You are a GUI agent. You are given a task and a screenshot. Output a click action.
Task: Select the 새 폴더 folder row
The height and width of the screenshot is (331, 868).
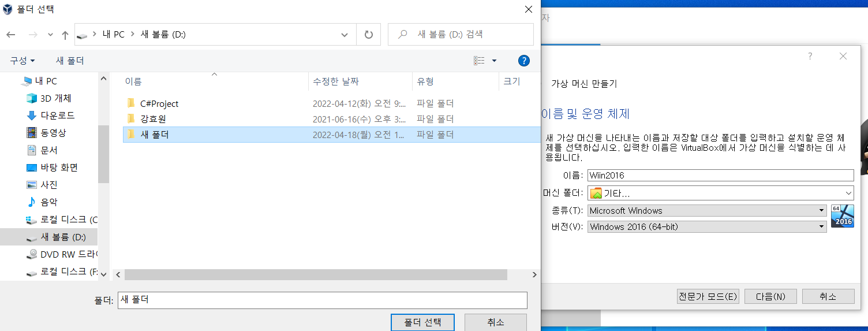click(331, 135)
